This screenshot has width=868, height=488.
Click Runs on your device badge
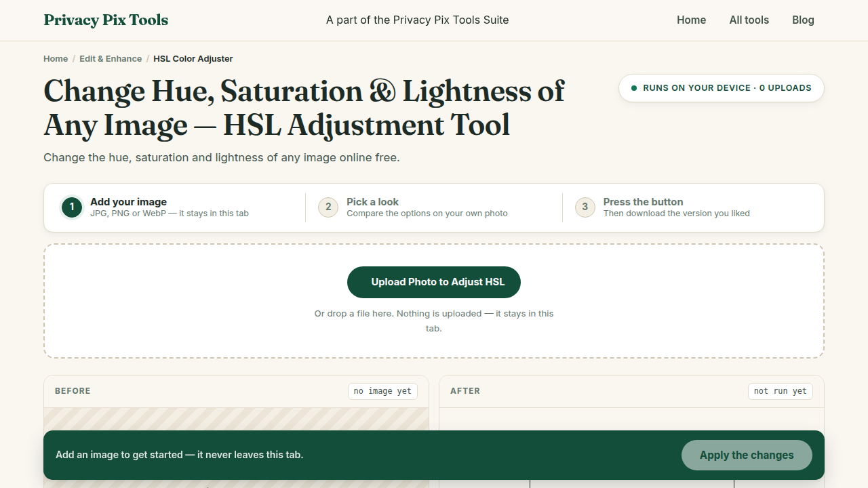(722, 88)
